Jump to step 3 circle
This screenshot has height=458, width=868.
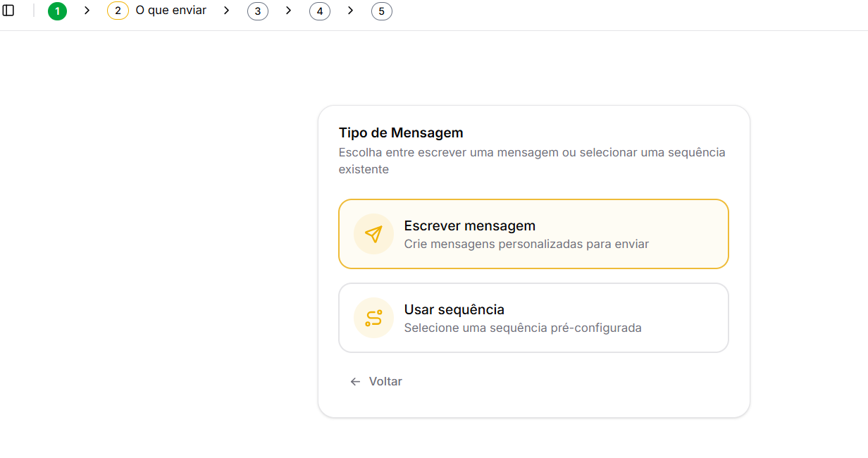258,11
